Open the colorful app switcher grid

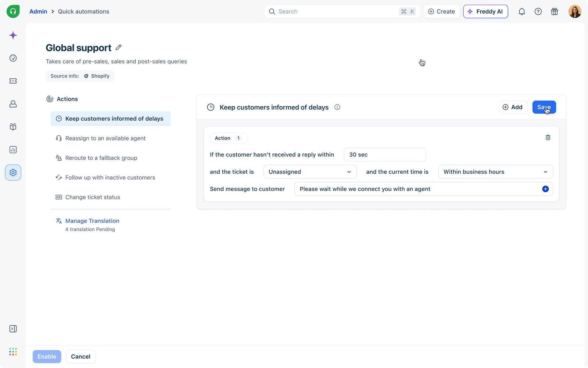coord(13,352)
